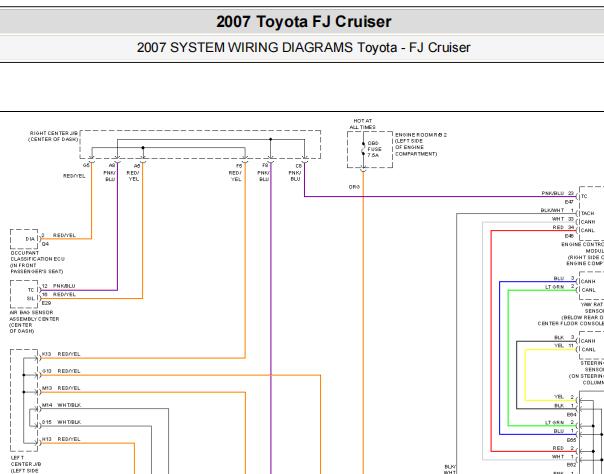This screenshot has width=604, height=474.
Task: Click the 'STEERING SENSOR' component label
Action: coord(586,373)
